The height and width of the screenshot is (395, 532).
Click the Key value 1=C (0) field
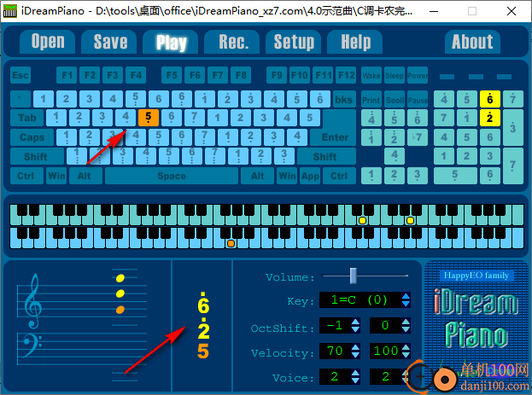pos(360,300)
